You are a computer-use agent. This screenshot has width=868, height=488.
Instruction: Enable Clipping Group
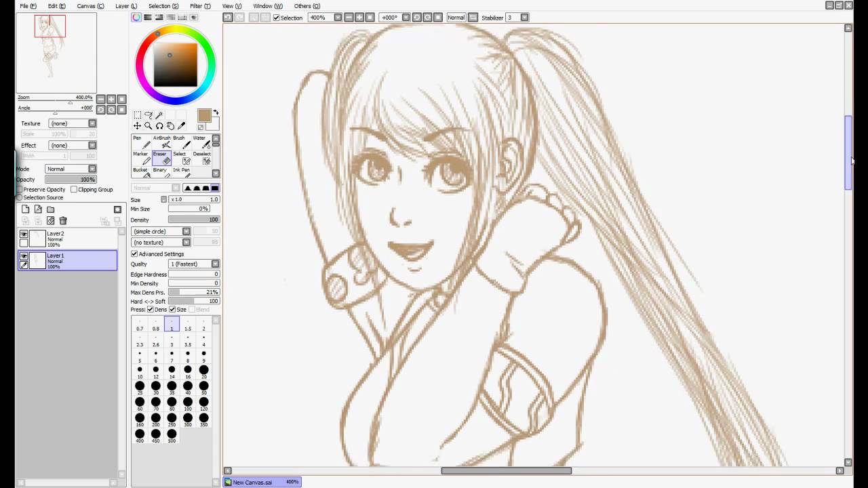coord(74,190)
